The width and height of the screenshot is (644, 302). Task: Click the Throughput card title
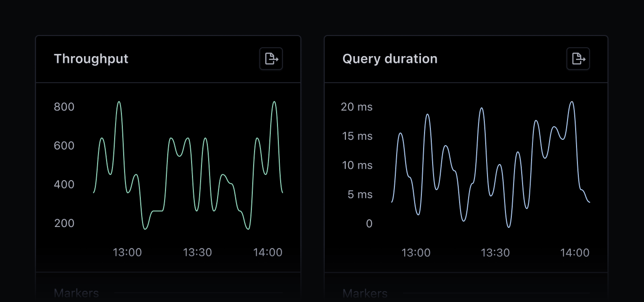point(91,59)
